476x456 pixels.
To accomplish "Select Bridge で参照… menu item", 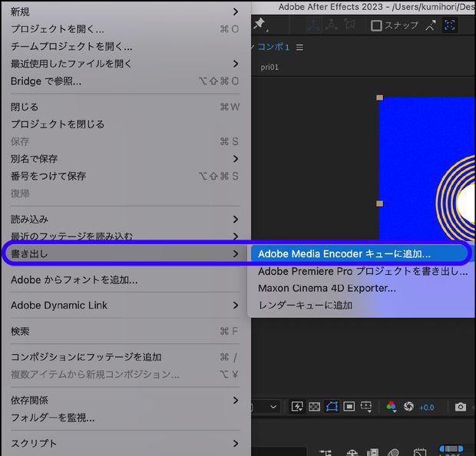I will [125, 81].
